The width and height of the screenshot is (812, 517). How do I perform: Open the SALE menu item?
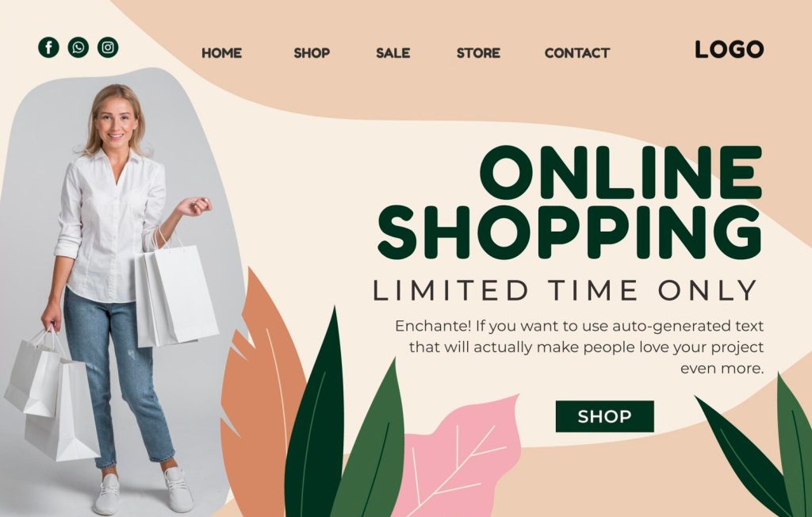[x=393, y=53]
